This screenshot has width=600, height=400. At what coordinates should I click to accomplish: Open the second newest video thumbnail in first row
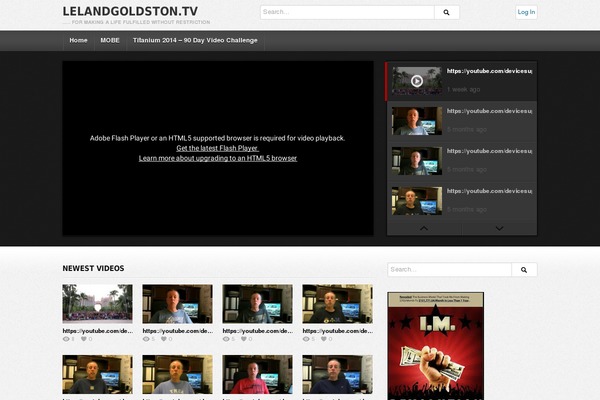pyautogui.click(x=178, y=304)
